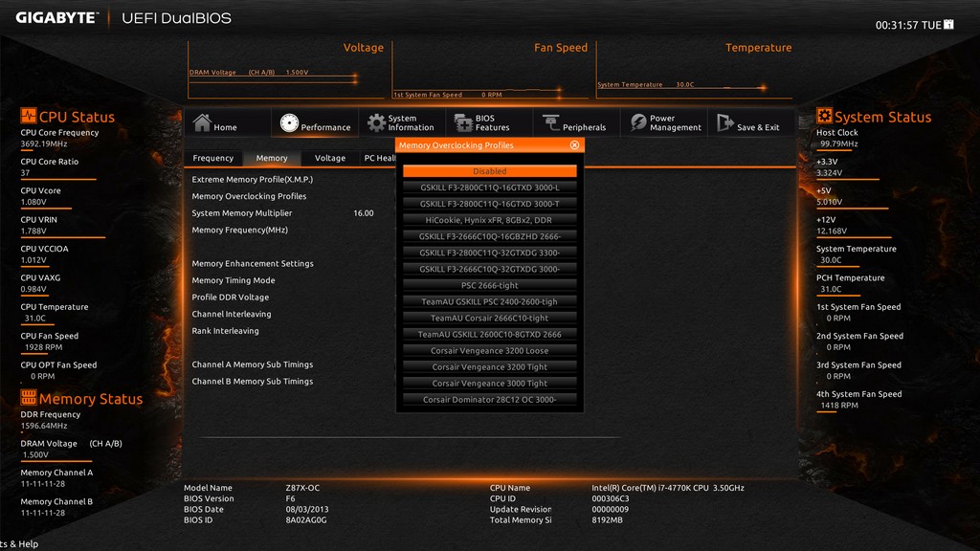The width and height of the screenshot is (980, 551).
Task: Choose GSKILL F3-2800C11Q-16GTXD 3000-T profile
Action: pos(489,204)
